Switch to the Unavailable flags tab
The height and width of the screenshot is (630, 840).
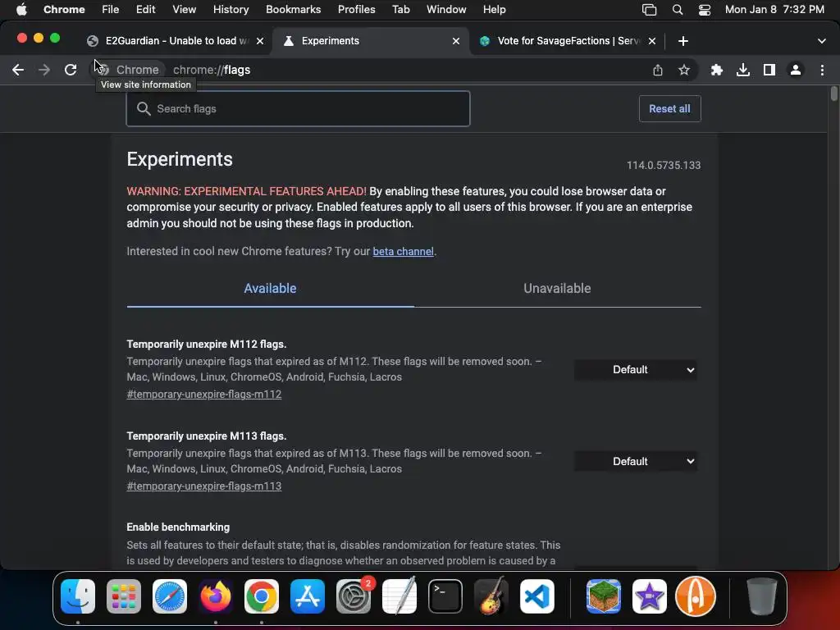click(557, 288)
